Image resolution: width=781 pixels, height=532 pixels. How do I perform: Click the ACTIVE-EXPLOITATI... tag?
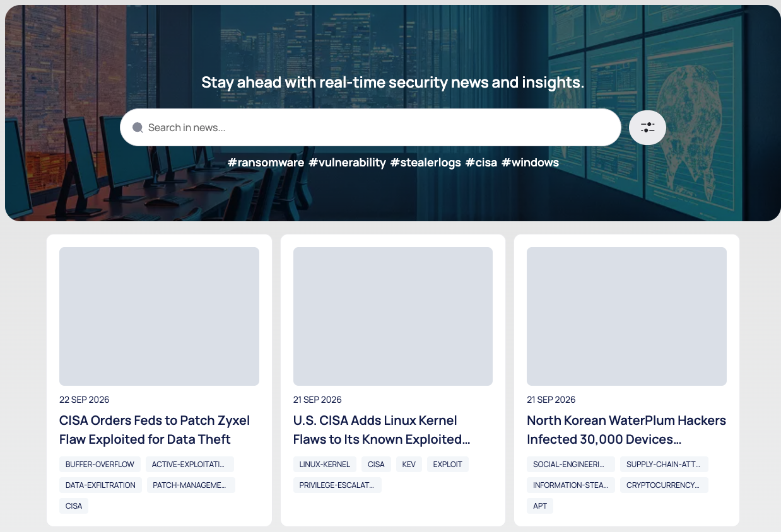190,465
